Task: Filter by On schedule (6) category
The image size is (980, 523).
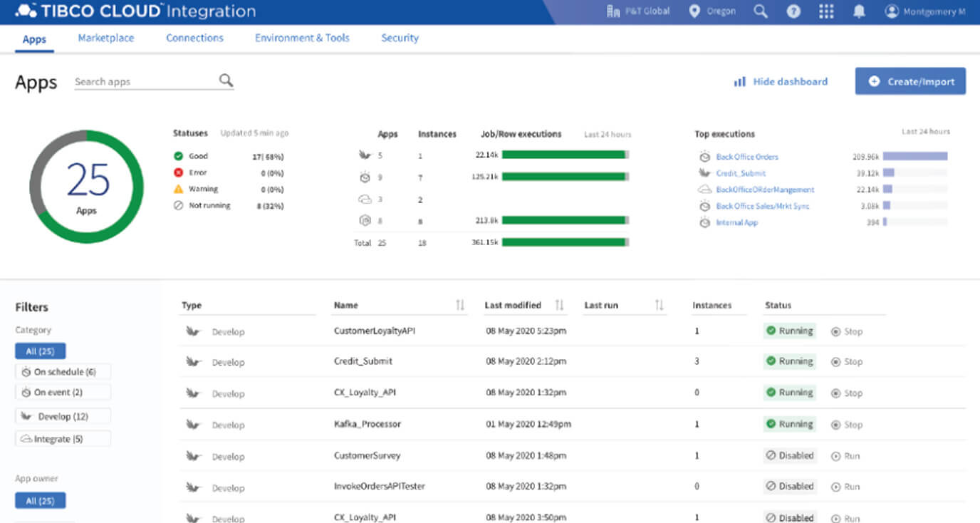Action: (x=63, y=372)
